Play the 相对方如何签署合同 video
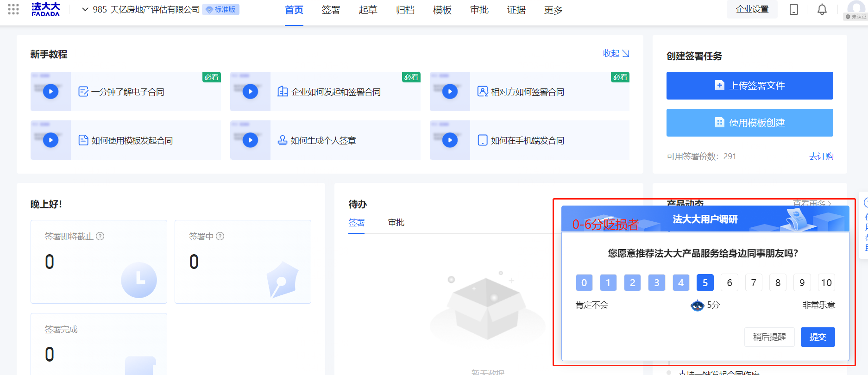868x375 pixels. click(x=450, y=91)
